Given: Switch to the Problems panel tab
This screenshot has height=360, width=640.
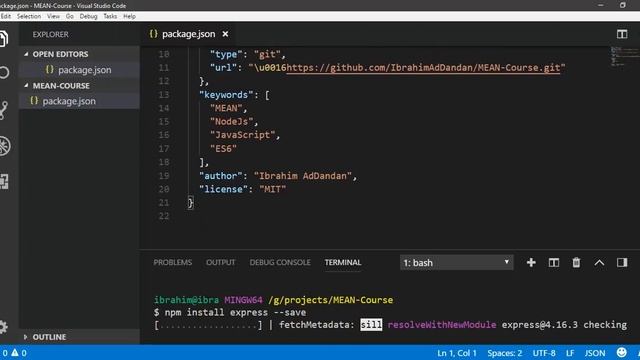Looking at the screenshot, I should pyautogui.click(x=173, y=262).
